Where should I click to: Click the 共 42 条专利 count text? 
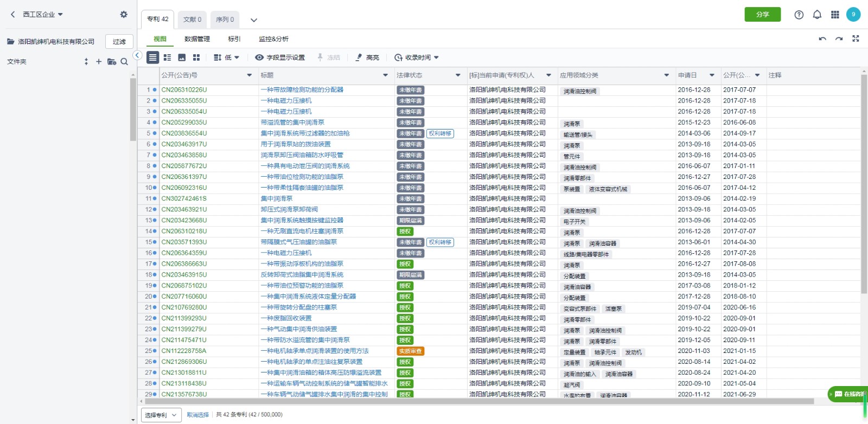coord(249,415)
